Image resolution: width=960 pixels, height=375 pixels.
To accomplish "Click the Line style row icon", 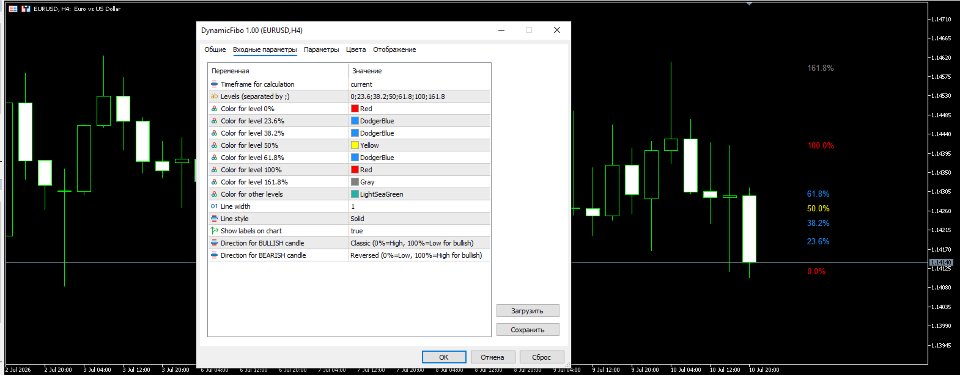I will pyautogui.click(x=214, y=219).
